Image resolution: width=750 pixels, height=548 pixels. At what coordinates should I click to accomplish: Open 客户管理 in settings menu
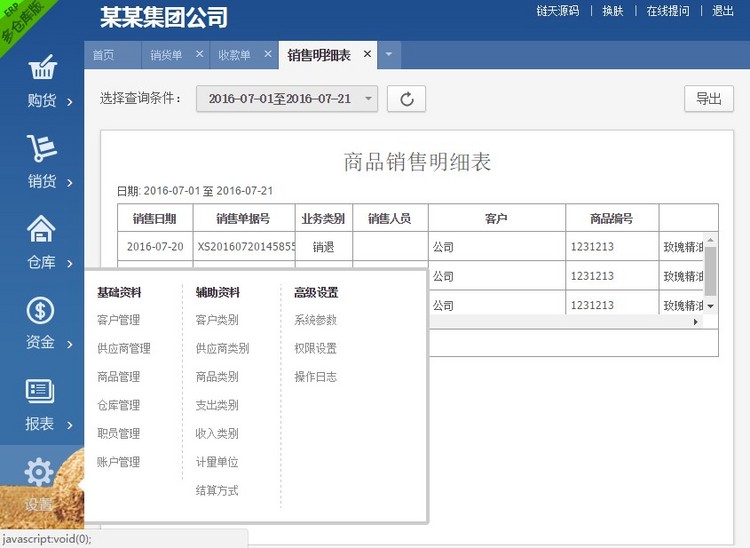(118, 320)
